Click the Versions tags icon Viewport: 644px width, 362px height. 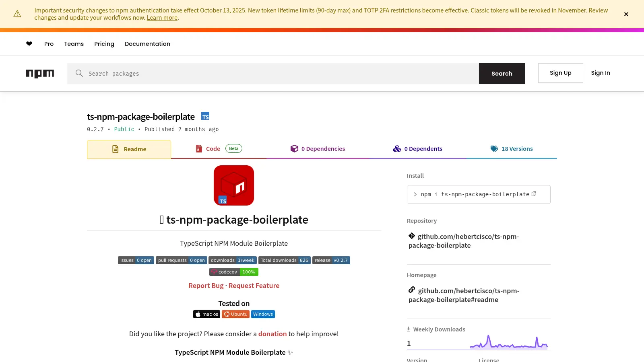[x=494, y=149]
